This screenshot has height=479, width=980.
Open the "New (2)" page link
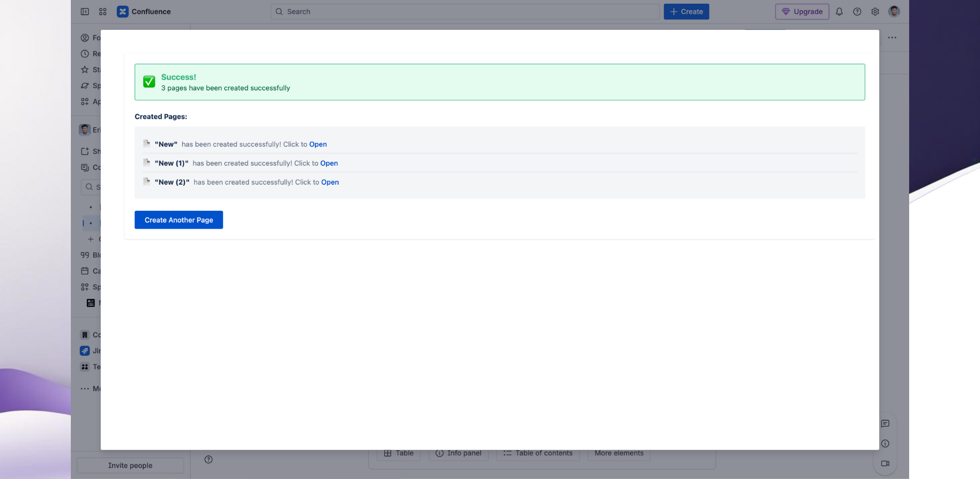click(330, 182)
